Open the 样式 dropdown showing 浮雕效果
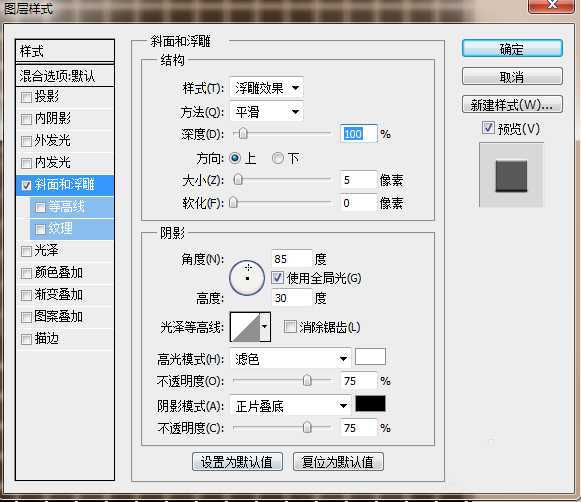Screen dimensions: 581x502 pos(266,88)
